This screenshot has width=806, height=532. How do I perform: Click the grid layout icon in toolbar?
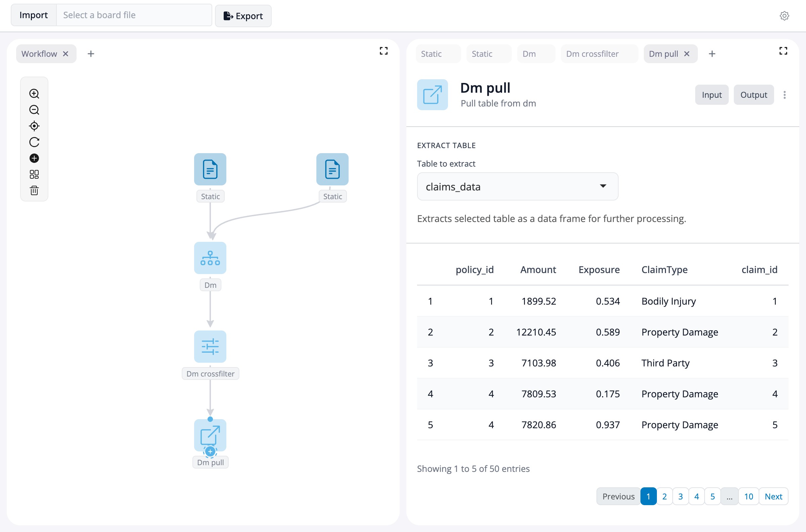(34, 174)
